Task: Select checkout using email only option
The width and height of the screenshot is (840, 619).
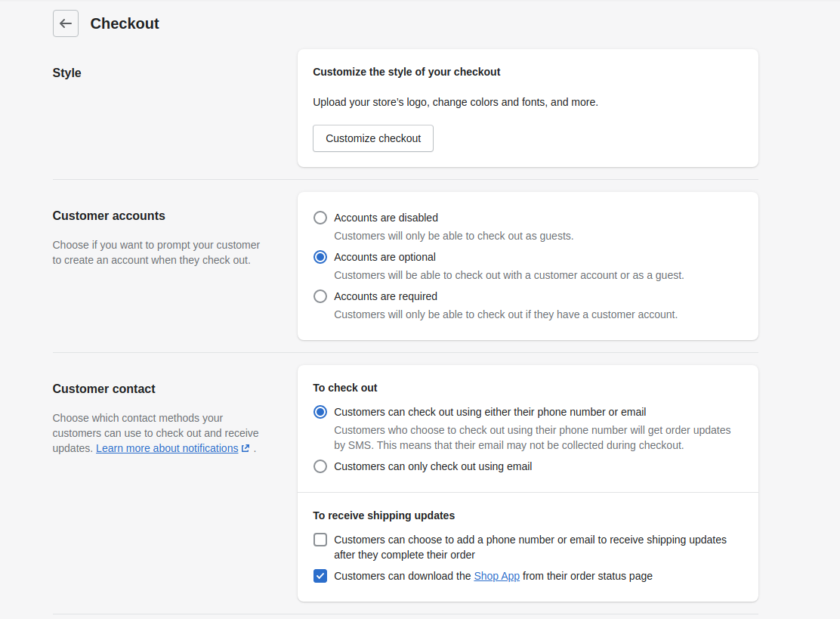Action: (320, 466)
